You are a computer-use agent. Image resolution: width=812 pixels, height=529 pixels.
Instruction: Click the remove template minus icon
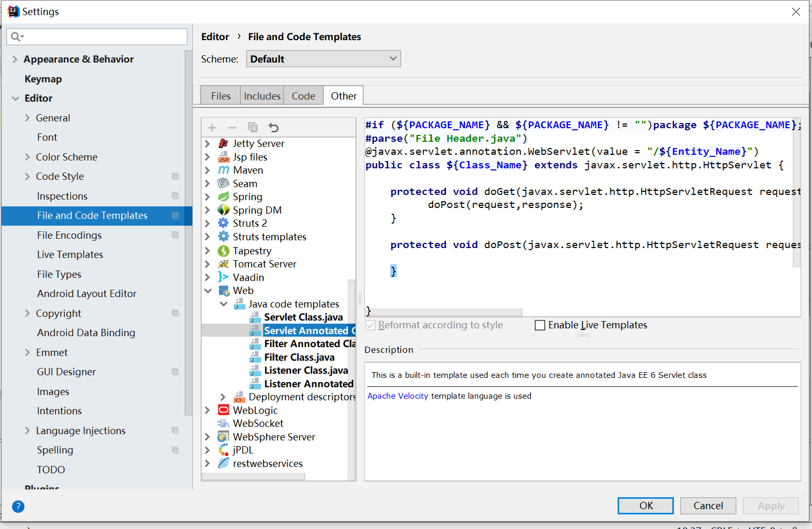[x=232, y=128]
